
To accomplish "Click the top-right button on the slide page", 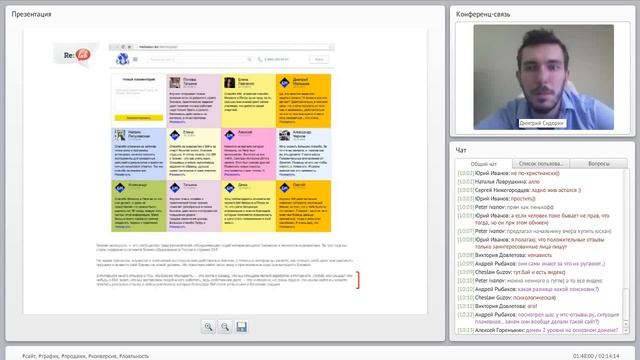I will pyautogui.click(x=319, y=60).
